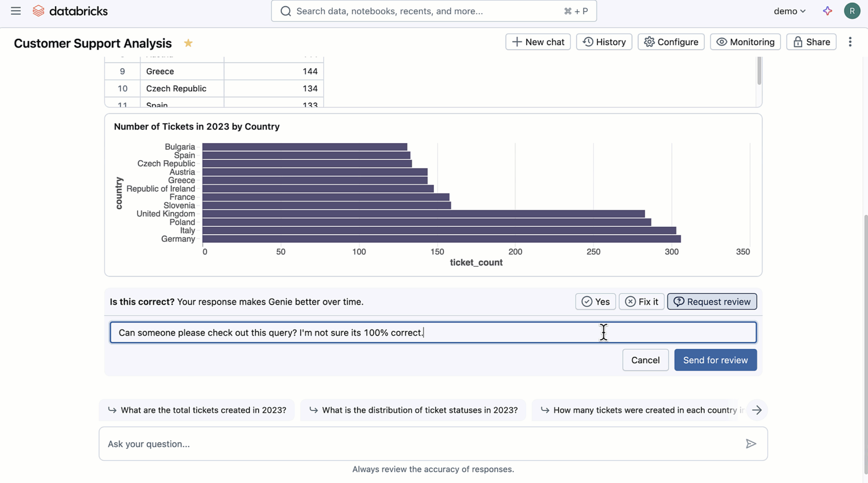868x483 pixels.
Task: Unfavorite with the yellow star icon
Action: tap(188, 43)
